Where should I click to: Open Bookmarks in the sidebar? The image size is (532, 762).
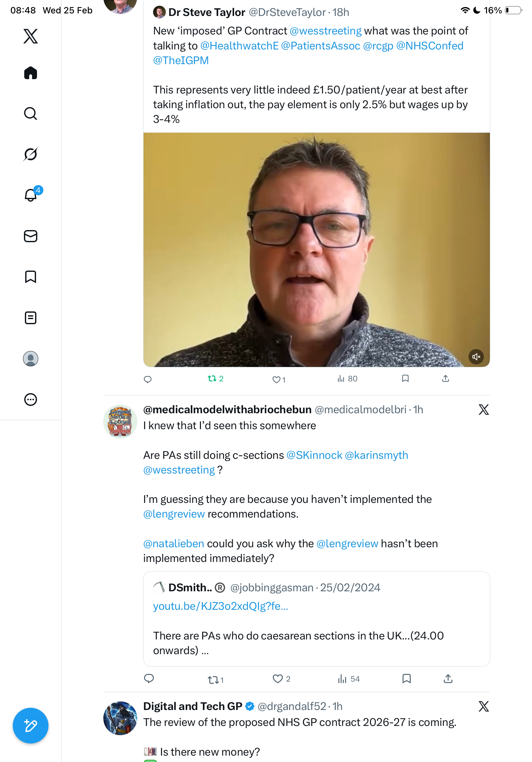click(x=31, y=277)
